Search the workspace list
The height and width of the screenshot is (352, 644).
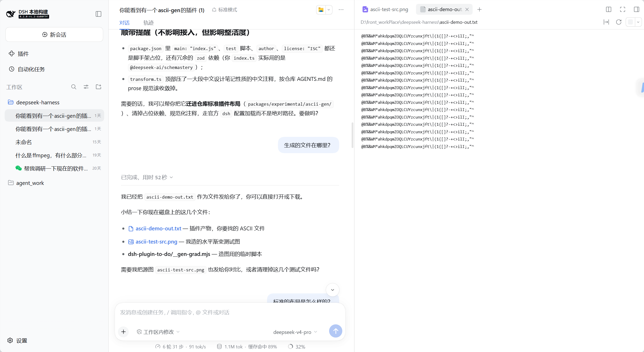click(74, 87)
